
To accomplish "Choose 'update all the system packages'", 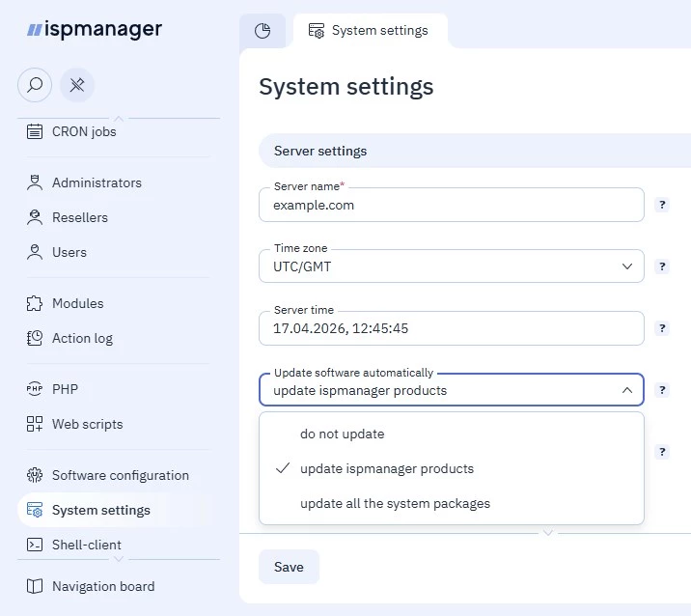I will (395, 503).
